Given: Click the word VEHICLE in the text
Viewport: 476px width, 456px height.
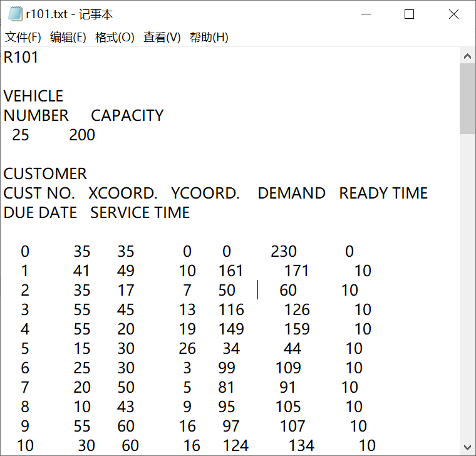Looking at the screenshot, I should click(x=34, y=96).
